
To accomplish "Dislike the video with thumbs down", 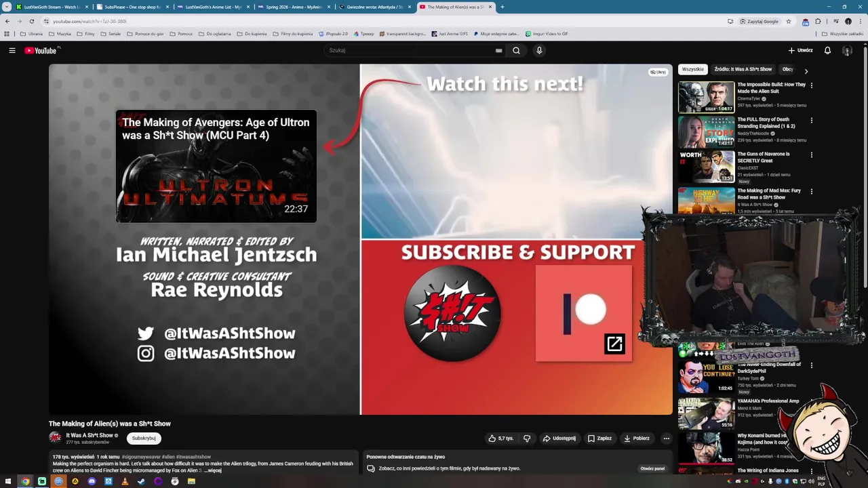I will click(x=527, y=439).
